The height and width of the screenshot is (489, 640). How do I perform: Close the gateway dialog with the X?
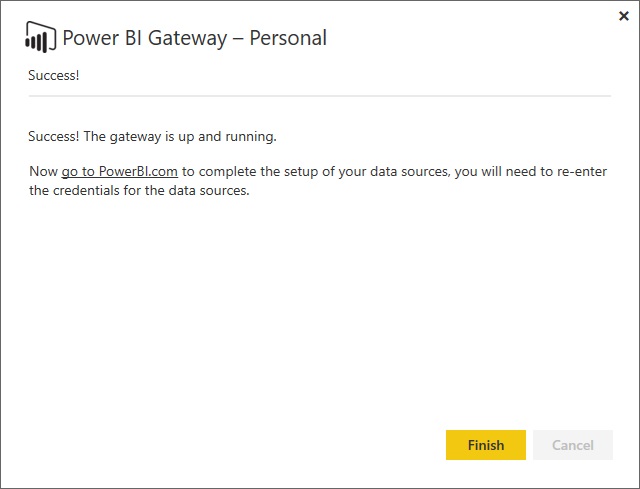(624, 16)
